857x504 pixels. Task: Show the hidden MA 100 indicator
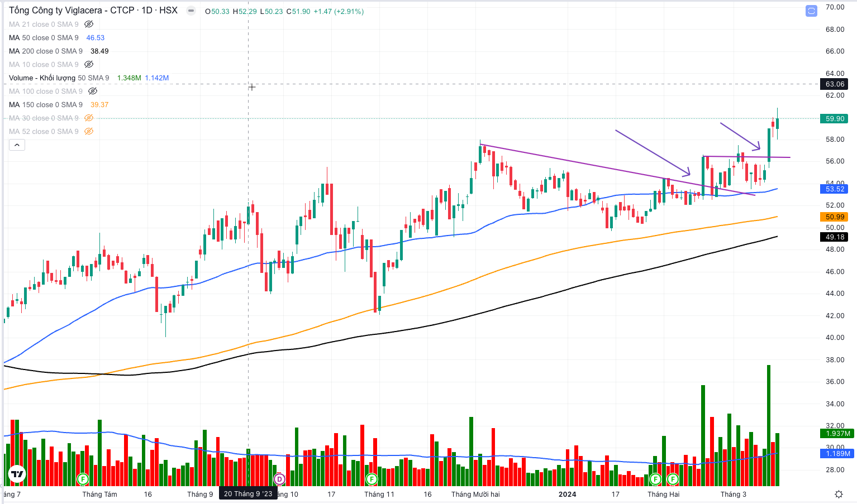(x=93, y=91)
